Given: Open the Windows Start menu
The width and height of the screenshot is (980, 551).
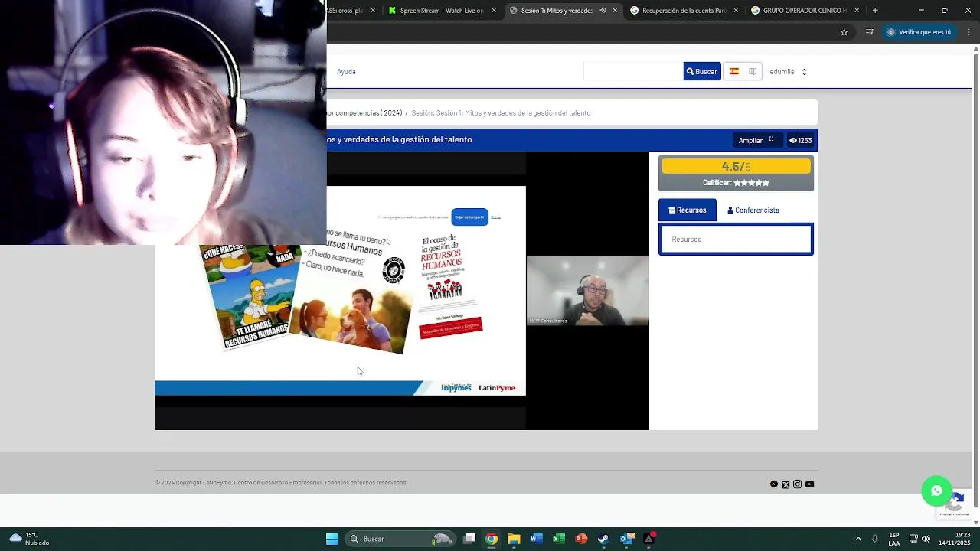Looking at the screenshot, I should 332,539.
